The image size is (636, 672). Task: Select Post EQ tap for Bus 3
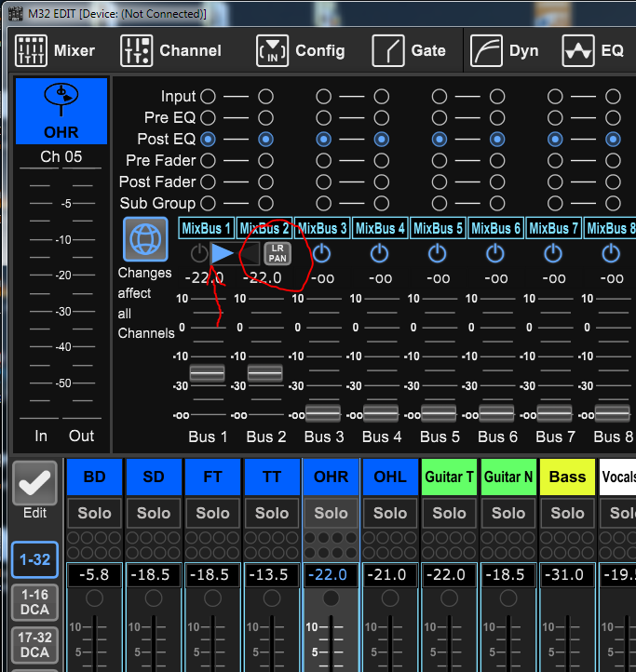pos(324,140)
